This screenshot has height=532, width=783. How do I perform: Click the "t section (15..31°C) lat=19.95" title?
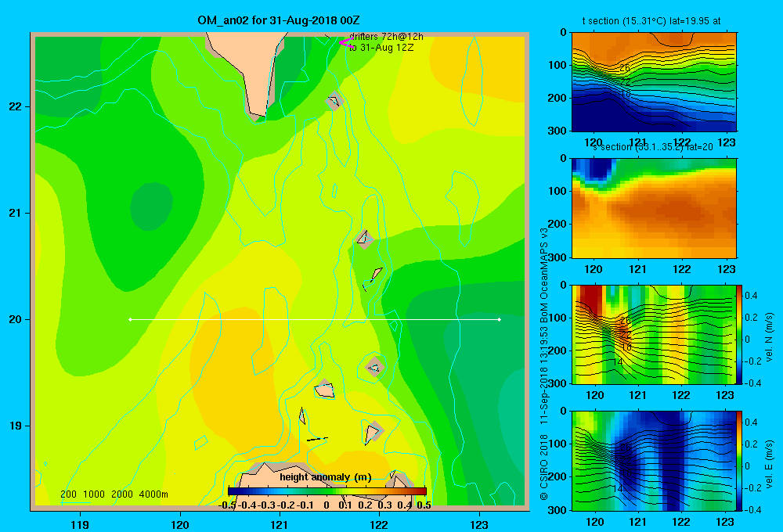[651, 21]
